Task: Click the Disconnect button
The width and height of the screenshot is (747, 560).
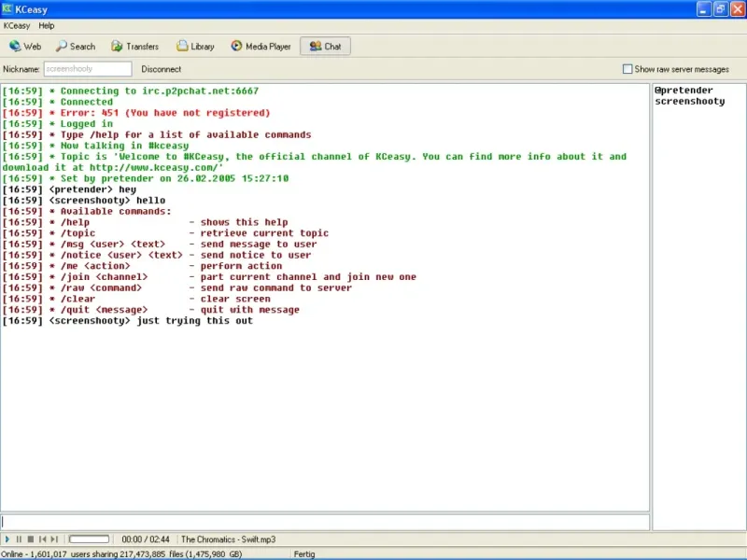Action: 161,69
